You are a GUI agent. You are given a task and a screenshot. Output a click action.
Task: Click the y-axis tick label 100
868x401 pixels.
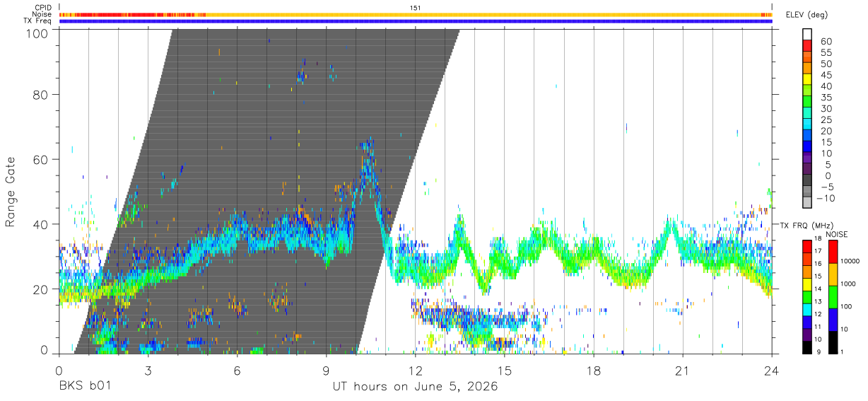[x=38, y=33]
